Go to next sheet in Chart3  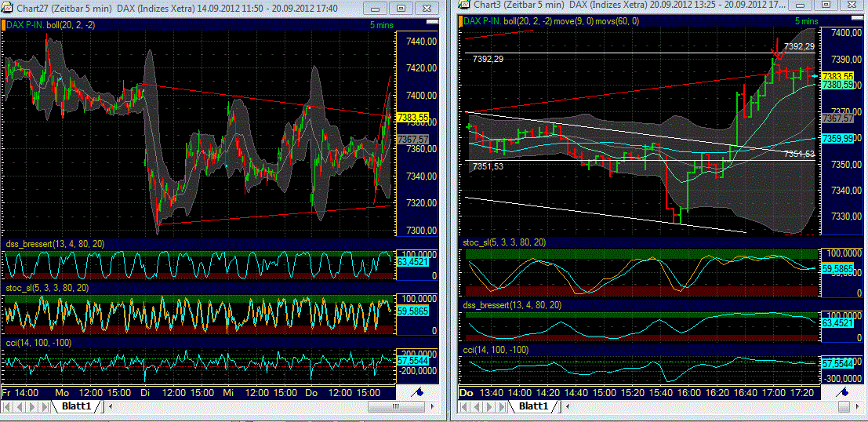(488, 407)
